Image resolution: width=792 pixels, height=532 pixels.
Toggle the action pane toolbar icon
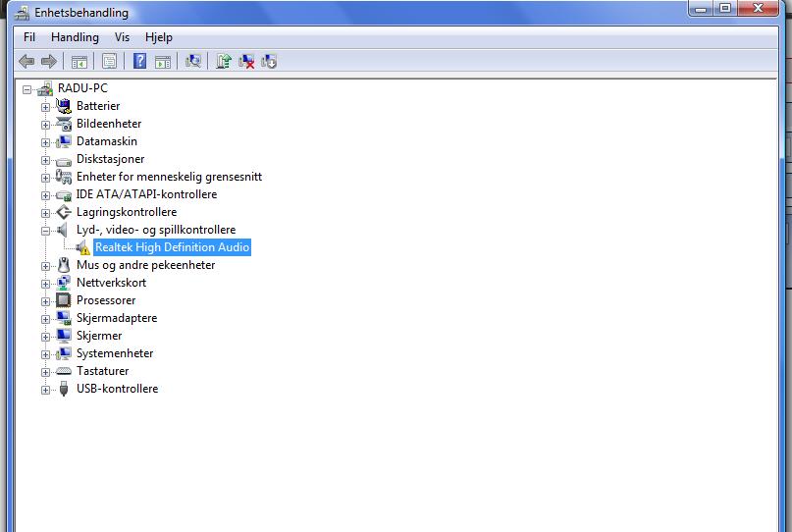(x=163, y=62)
